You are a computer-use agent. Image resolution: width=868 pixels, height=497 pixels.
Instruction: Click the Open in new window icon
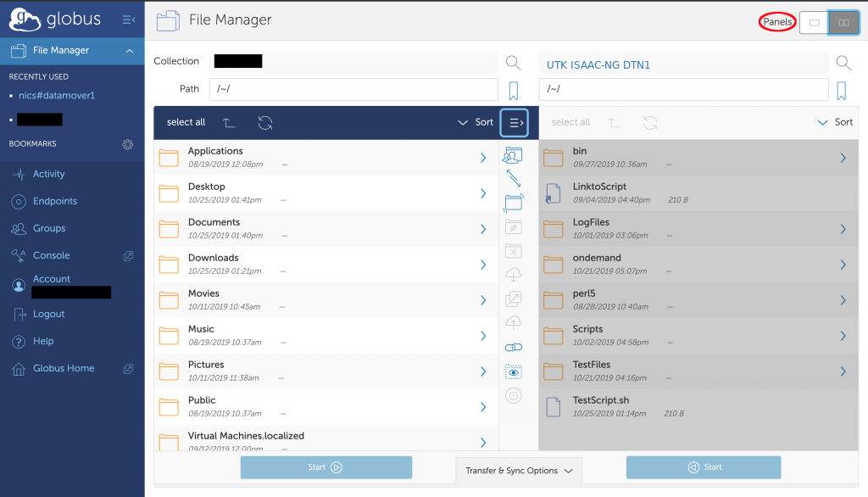[513, 299]
